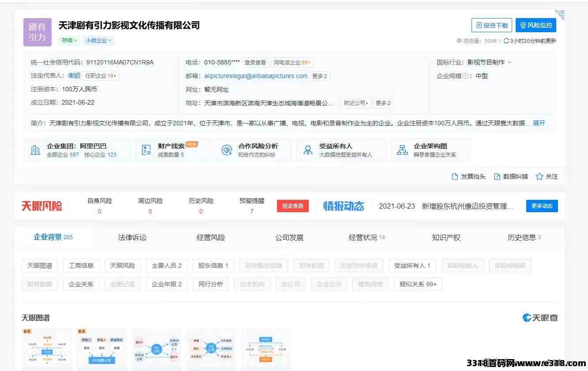Open the 北京XX公司 relation graph thumbnail
This screenshot has width=588, height=371.
click(157, 349)
